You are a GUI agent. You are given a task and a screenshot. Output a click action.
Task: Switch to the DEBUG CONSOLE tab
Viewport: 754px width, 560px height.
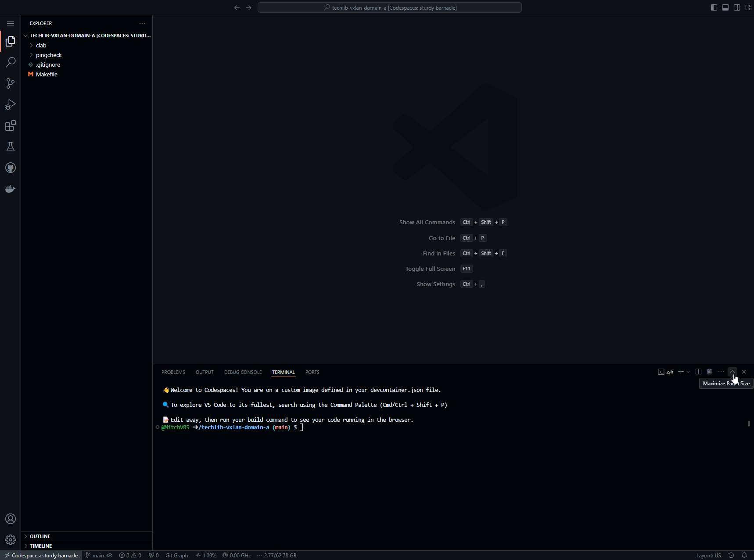click(243, 372)
